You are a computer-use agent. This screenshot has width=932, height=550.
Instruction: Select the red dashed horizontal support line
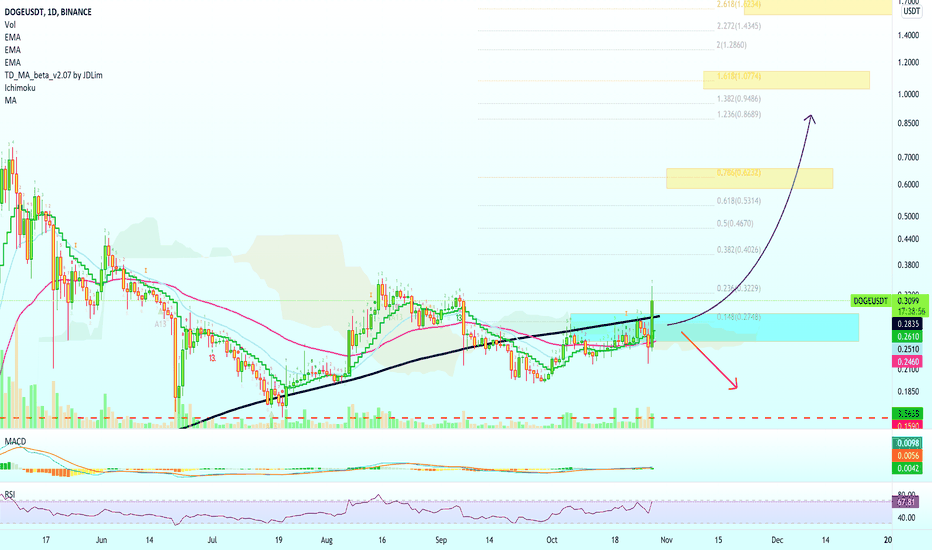446,418
